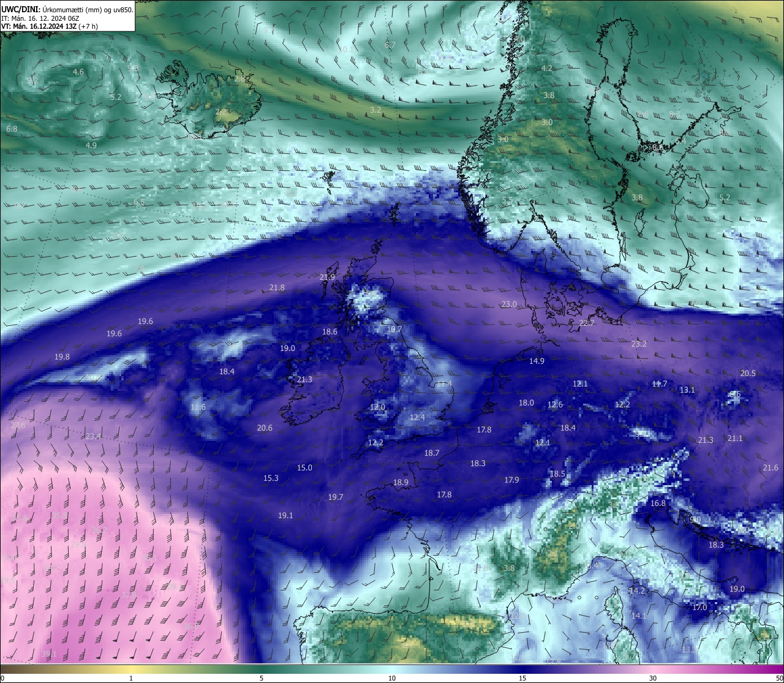The image size is (784, 683).
Task: Click the 17.9 value label
Action: (511, 480)
